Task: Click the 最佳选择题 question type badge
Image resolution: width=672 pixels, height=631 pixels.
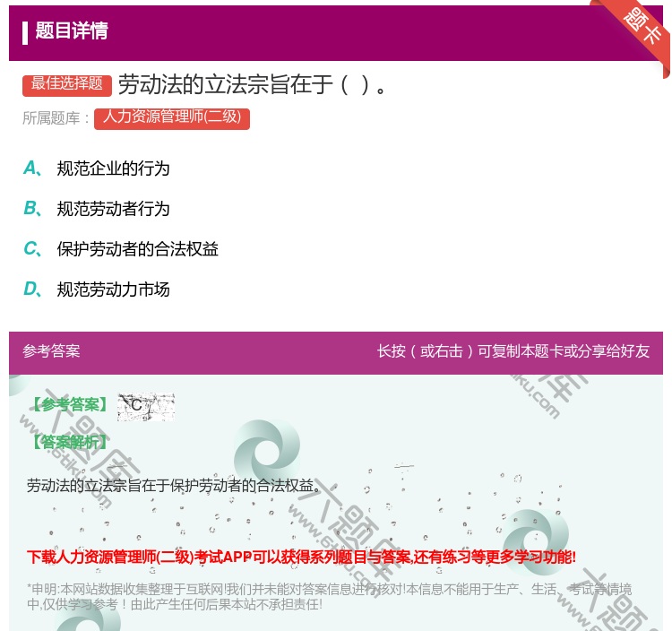Action: click(67, 84)
